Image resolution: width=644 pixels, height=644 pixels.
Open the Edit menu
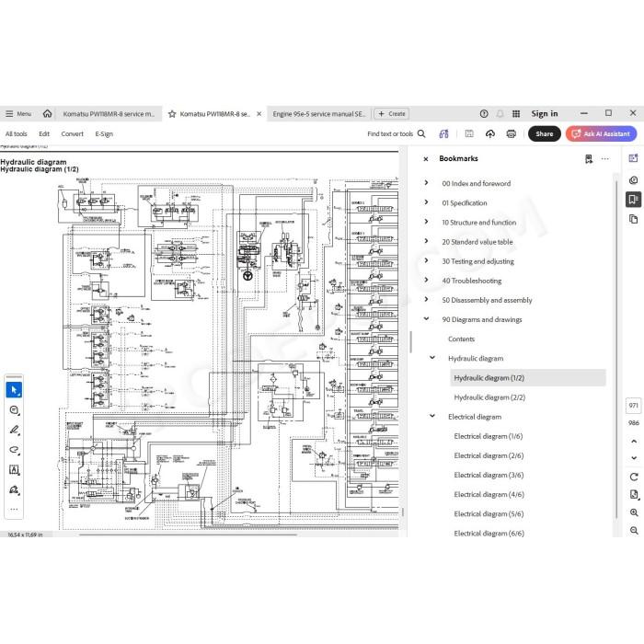pos(44,134)
